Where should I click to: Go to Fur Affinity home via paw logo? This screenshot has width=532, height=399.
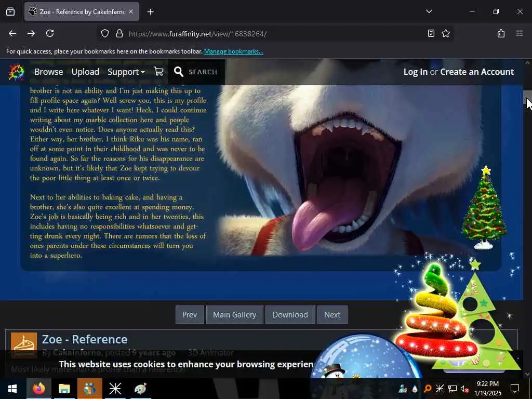pyautogui.click(x=17, y=72)
